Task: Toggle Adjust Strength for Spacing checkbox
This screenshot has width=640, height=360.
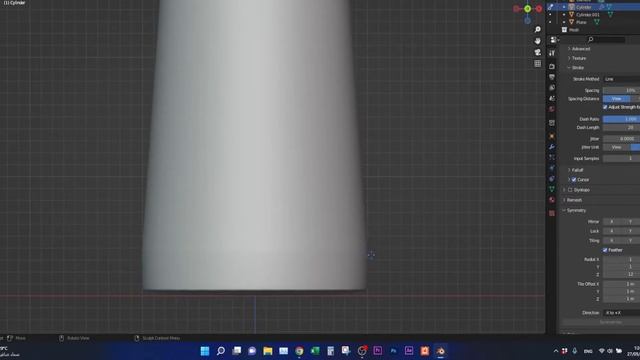Action: (x=605, y=107)
